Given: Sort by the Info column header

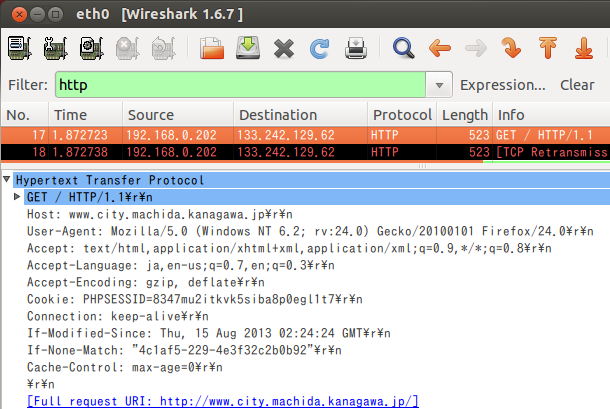Looking at the screenshot, I should [x=551, y=115].
